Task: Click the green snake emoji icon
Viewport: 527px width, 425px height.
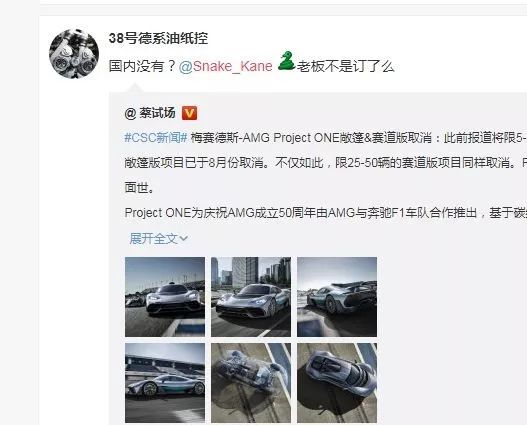Action: (x=286, y=61)
